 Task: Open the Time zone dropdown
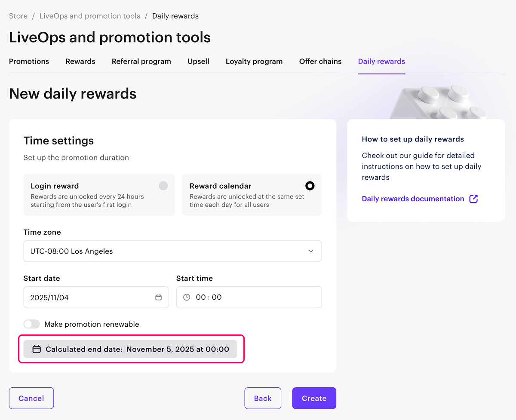pyautogui.click(x=172, y=251)
